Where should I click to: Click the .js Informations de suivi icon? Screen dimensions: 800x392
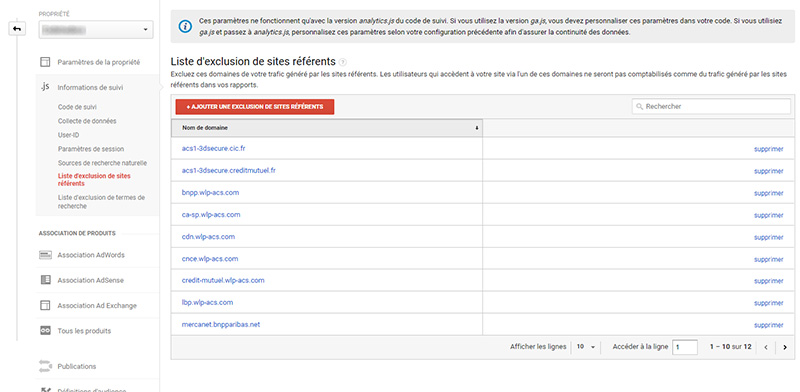click(x=44, y=87)
